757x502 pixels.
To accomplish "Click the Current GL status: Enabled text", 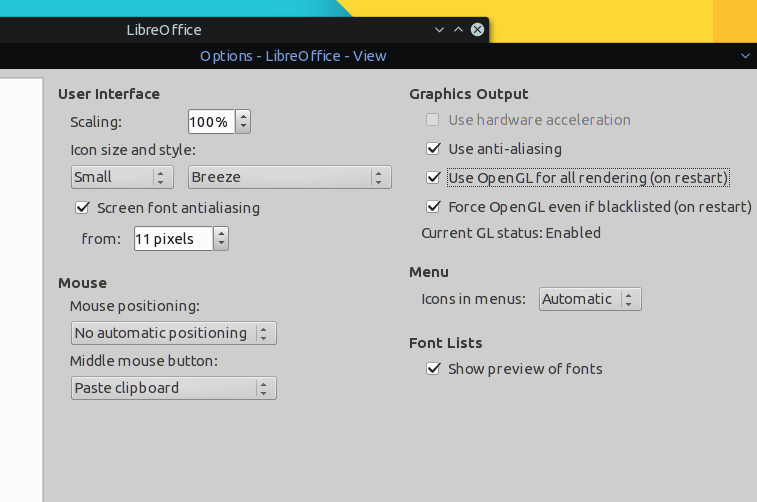I will 511,233.
